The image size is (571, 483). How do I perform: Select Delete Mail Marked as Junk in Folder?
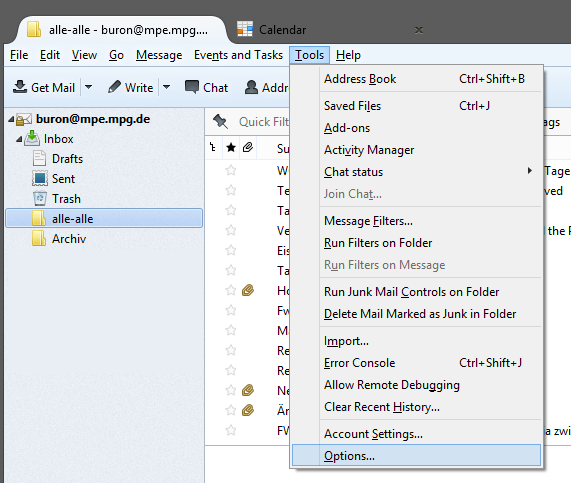[417, 314]
